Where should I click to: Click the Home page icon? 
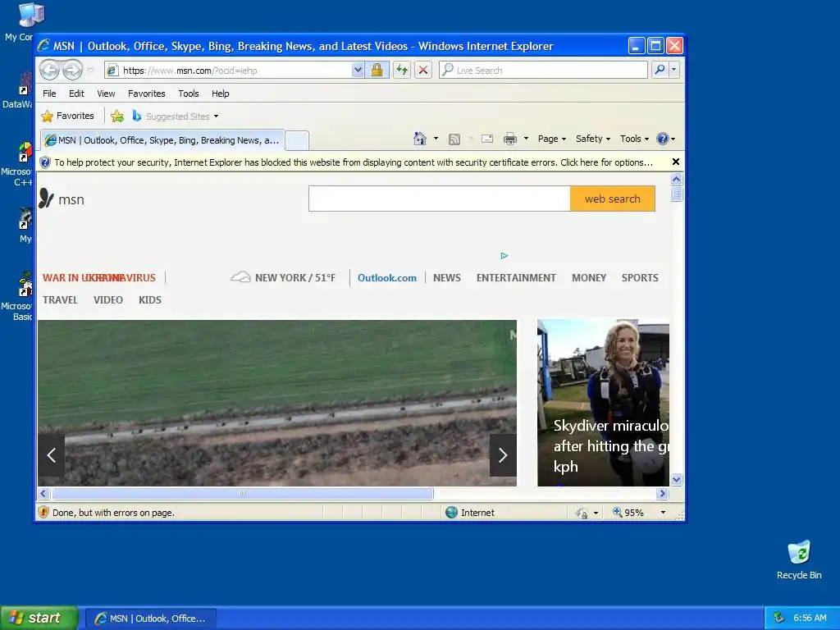[x=420, y=139]
